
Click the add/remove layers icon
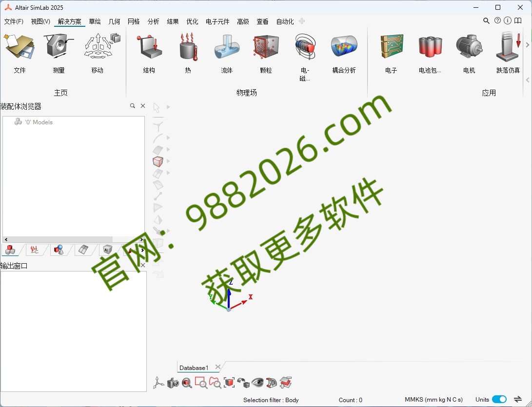(x=286, y=383)
